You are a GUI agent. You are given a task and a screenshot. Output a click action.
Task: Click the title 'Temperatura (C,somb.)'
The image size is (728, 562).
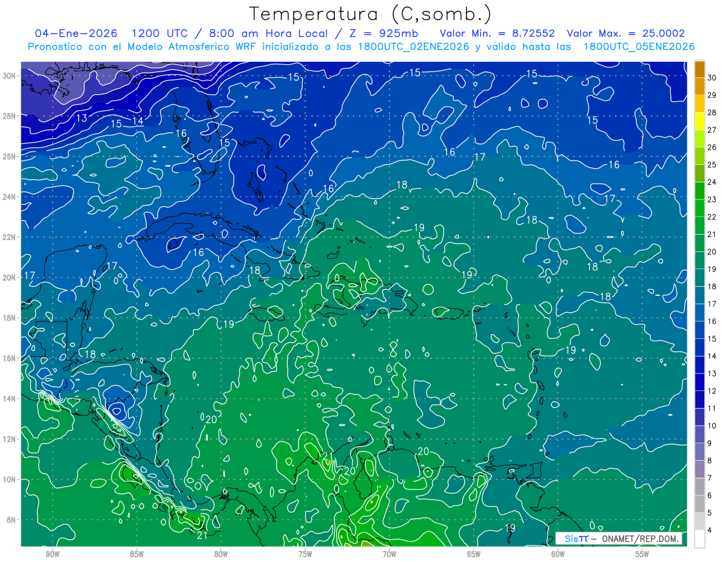tap(371, 14)
